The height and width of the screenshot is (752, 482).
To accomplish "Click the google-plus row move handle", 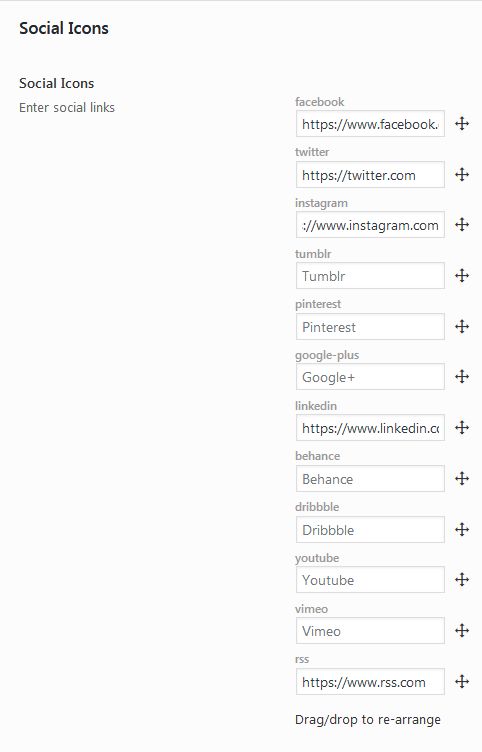I will coord(462,377).
